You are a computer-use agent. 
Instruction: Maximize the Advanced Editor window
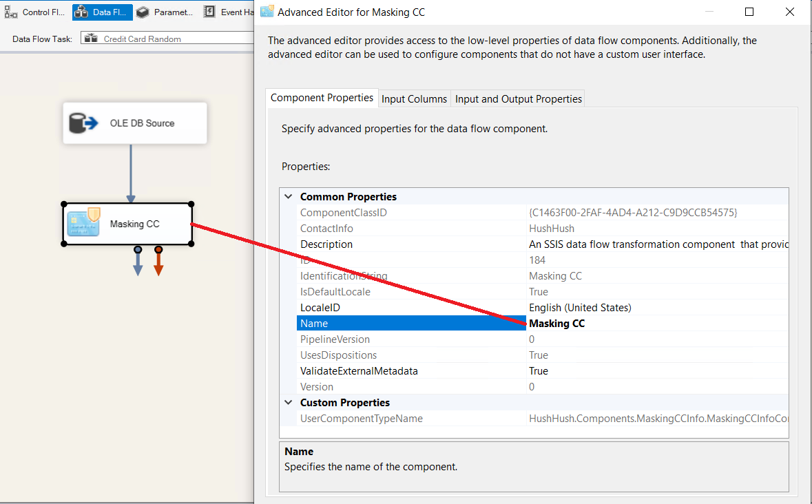pyautogui.click(x=749, y=12)
